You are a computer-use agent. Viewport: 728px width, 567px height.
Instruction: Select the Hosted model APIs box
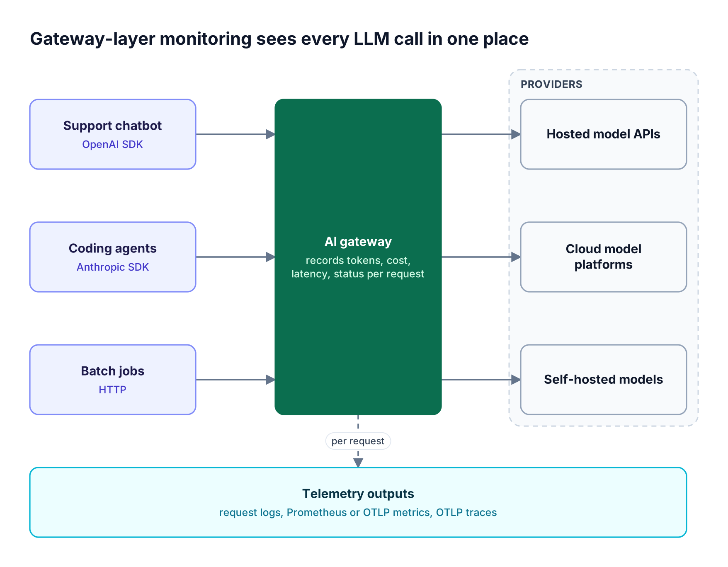[x=604, y=134]
